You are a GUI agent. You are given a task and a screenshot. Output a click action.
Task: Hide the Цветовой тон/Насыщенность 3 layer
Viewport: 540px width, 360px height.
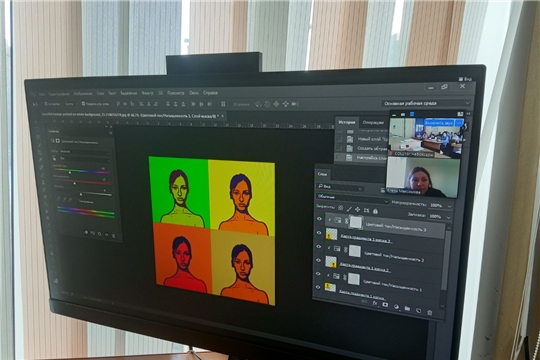click(x=319, y=219)
